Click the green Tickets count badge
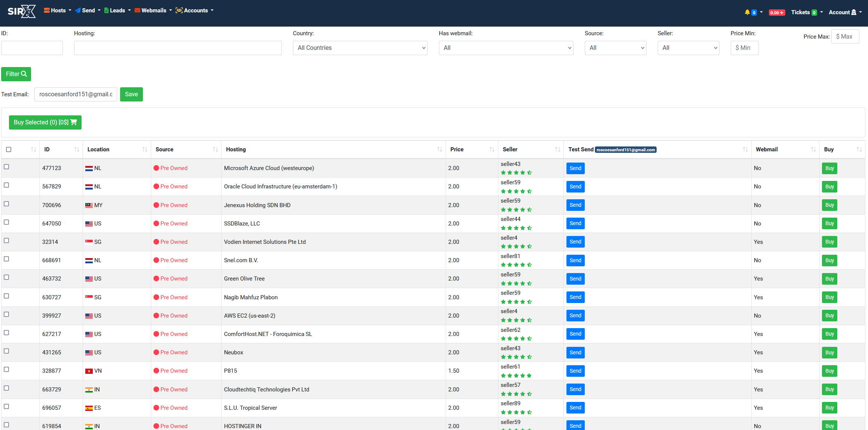Viewport: 868px width, 430px height. tap(814, 13)
